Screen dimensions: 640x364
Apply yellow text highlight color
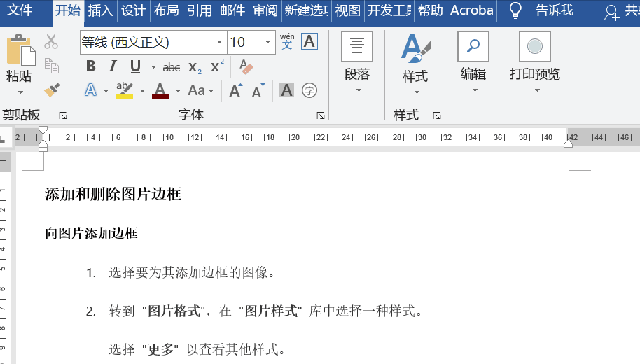(x=125, y=90)
